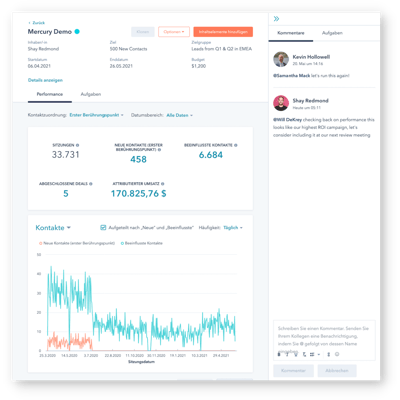Image resolution: width=400 pixels, height=400 pixels.
Task: Open Häufigkeit 'Täglich' dropdown
Action: pyautogui.click(x=233, y=228)
